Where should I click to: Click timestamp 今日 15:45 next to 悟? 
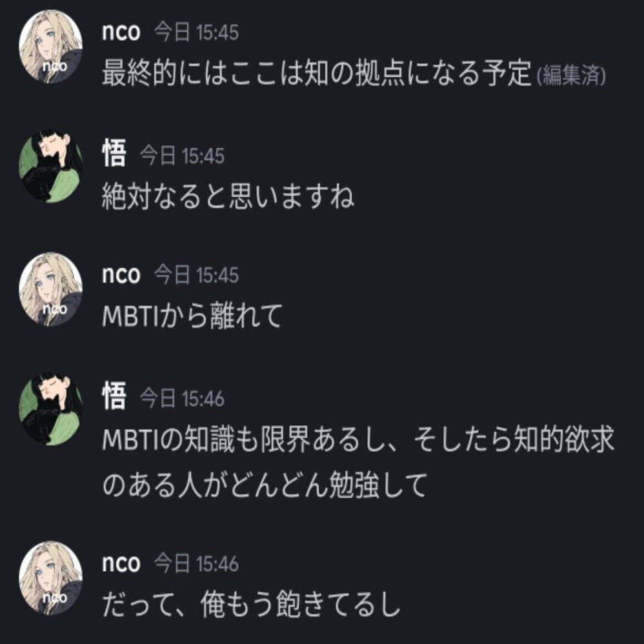183,156
